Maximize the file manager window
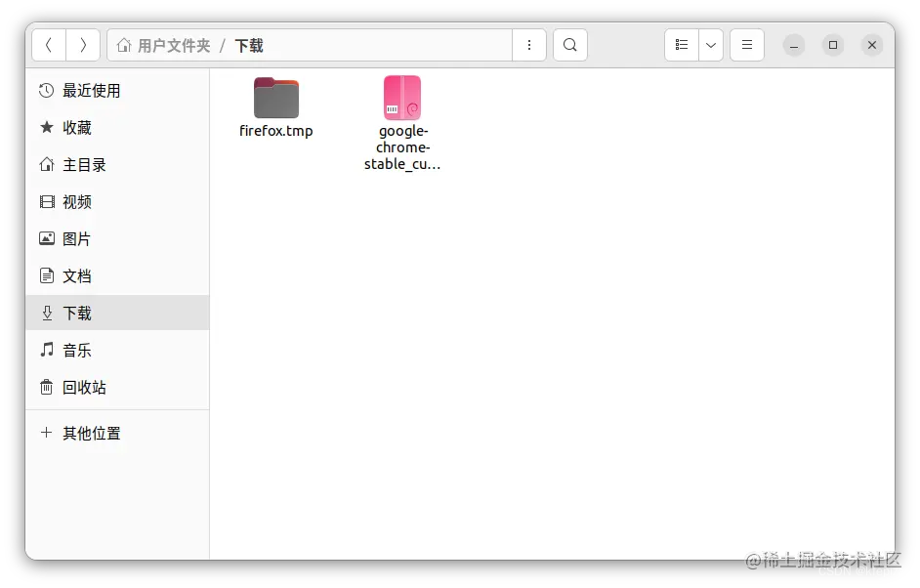The image size is (920, 588). pyautogui.click(x=832, y=45)
